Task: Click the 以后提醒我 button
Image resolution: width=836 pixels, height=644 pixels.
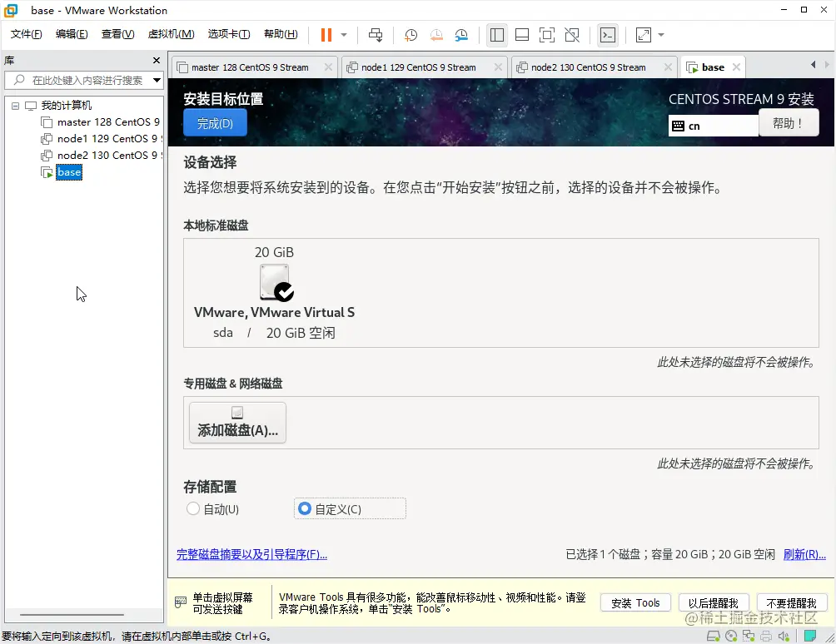Action: tap(714, 603)
